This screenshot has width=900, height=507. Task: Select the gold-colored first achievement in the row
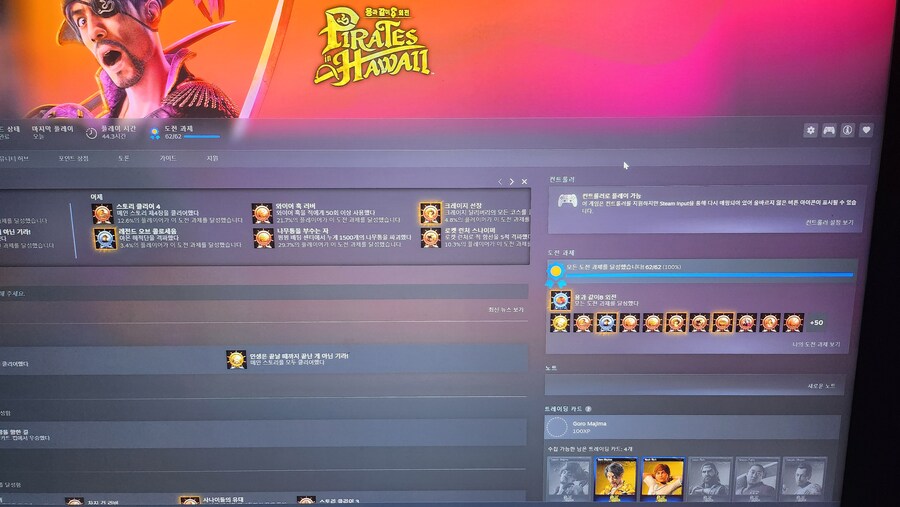tap(560, 323)
